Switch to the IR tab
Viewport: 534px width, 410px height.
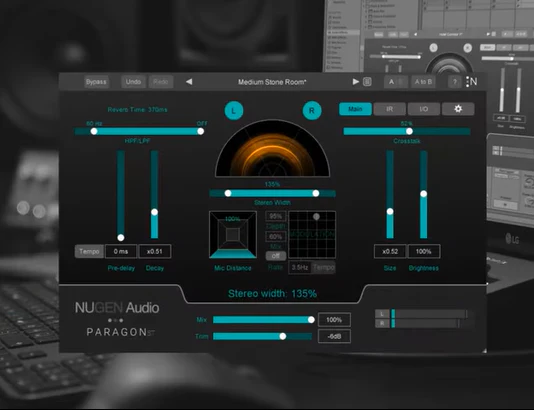point(390,109)
